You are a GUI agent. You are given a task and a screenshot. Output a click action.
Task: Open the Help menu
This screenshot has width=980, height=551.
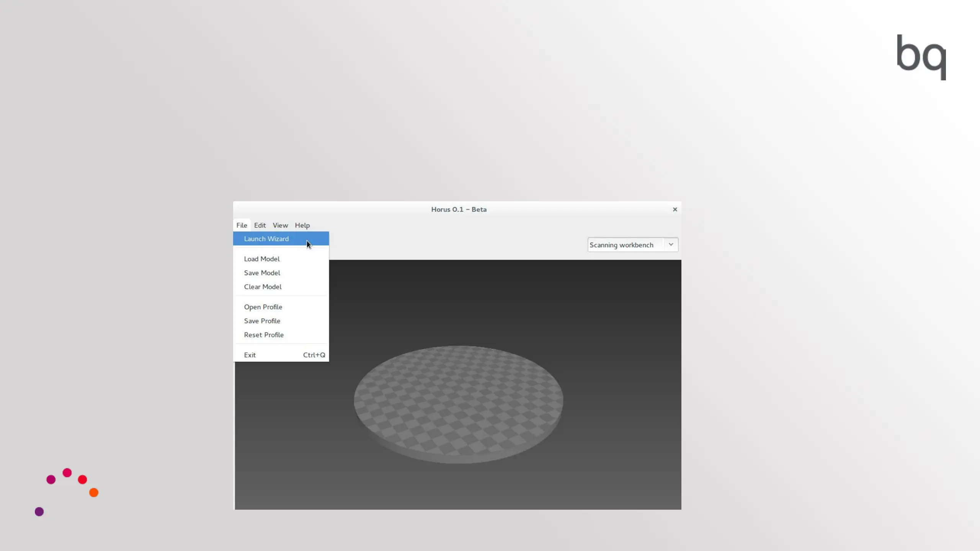pyautogui.click(x=302, y=225)
